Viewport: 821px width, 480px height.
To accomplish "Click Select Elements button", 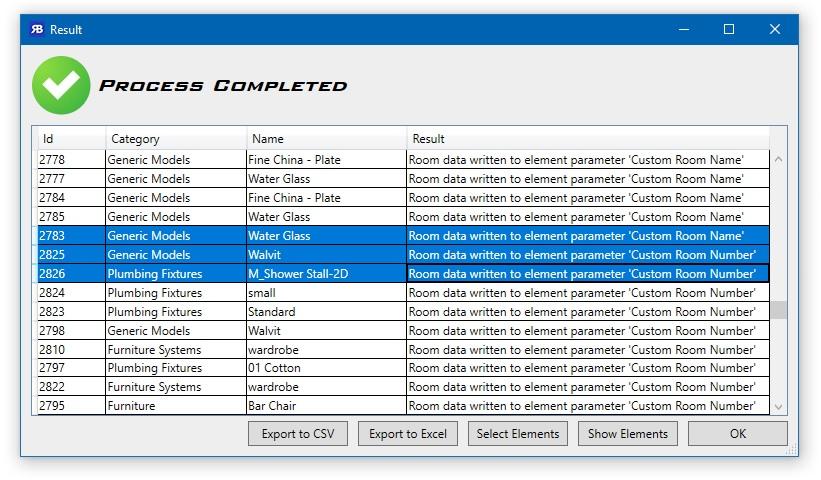I will click(x=518, y=433).
